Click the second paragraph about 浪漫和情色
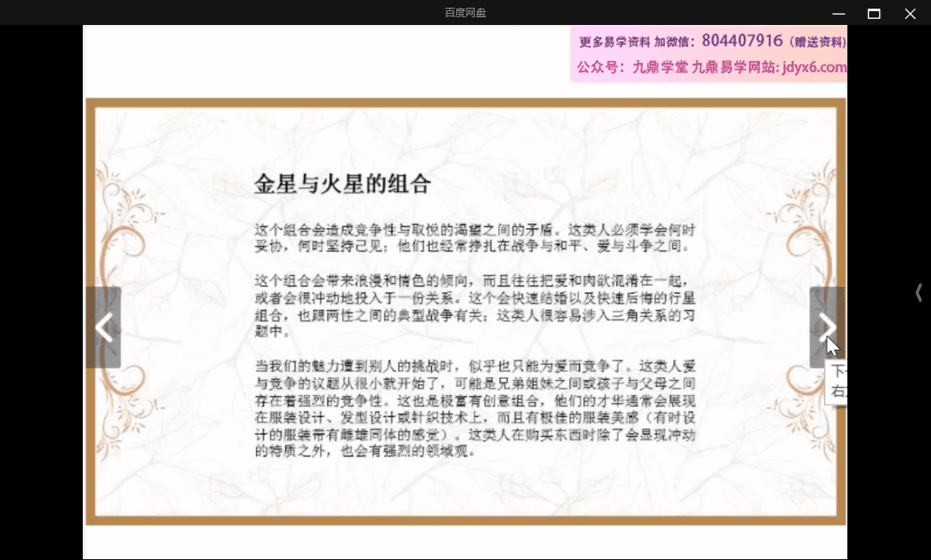The image size is (931, 560). pyautogui.click(x=474, y=306)
